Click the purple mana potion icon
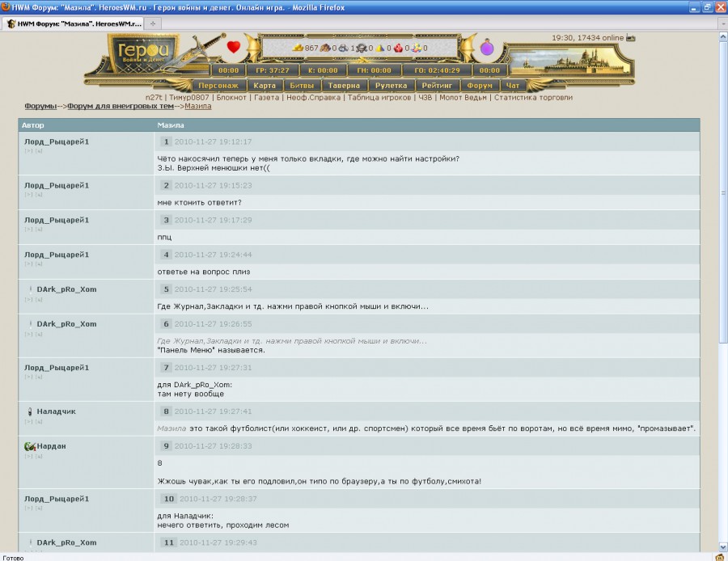The width and height of the screenshot is (728, 561). 487,48
